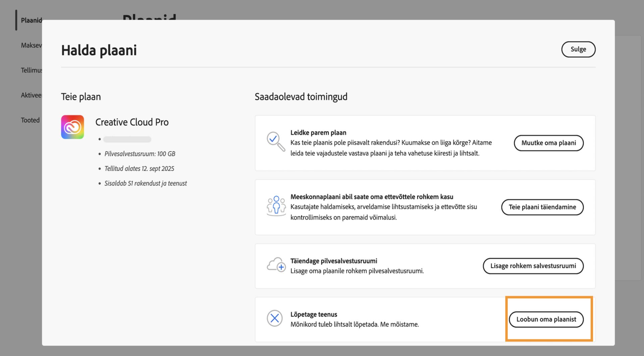The height and width of the screenshot is (356, 644).
Task: Click the team people icon beside Meeskonnaplaani
Action: (x=276, y=205)
